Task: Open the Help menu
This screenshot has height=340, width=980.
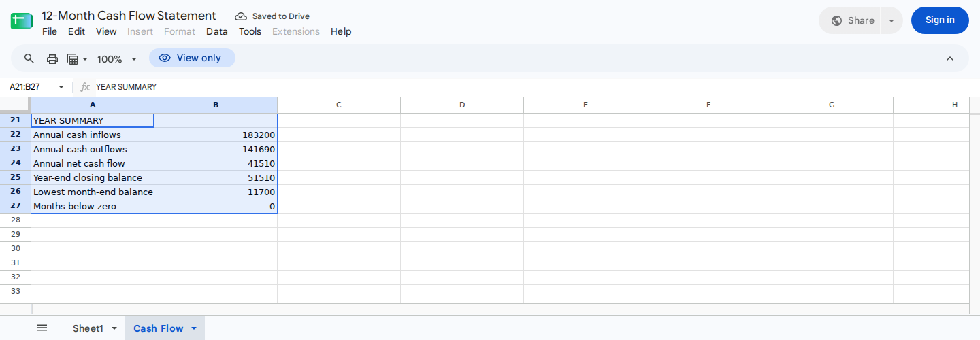Action: (x=341, y=31)
